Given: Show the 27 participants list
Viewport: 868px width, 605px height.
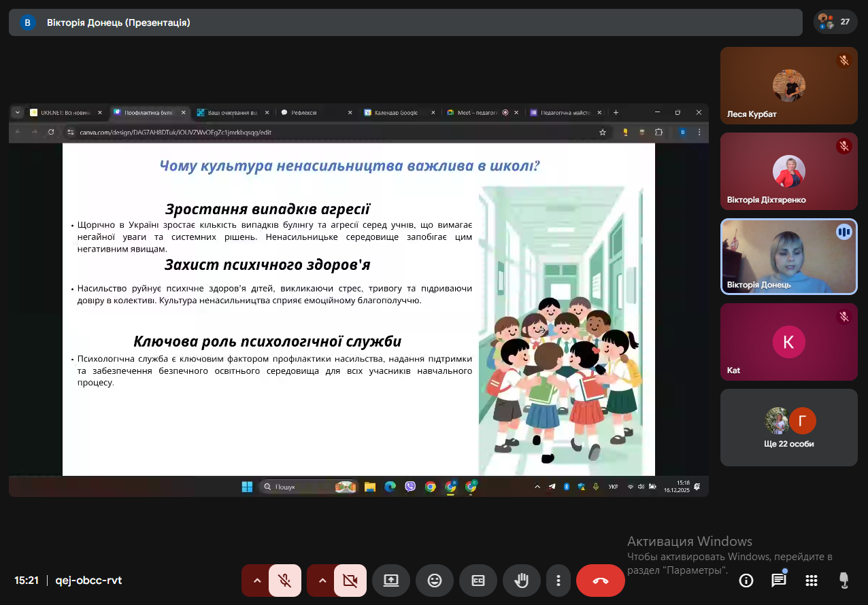Looking at the screenshot, I should tap(835, 22).
